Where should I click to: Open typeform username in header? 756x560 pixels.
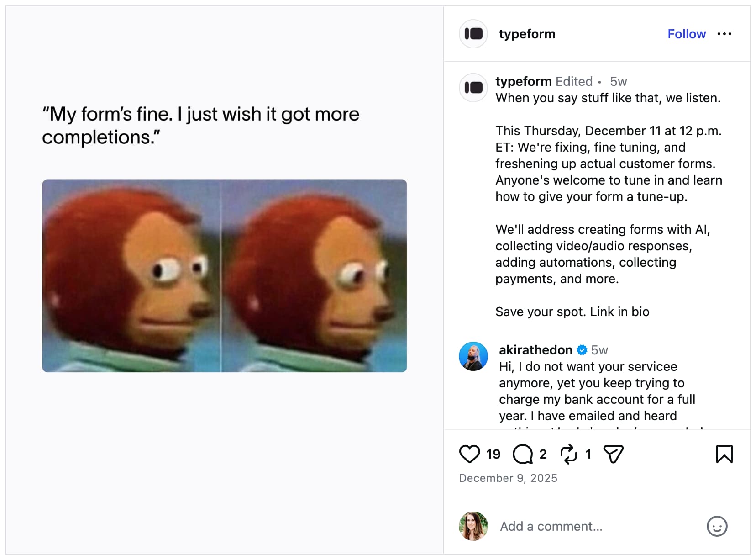(x=527, y=34)
